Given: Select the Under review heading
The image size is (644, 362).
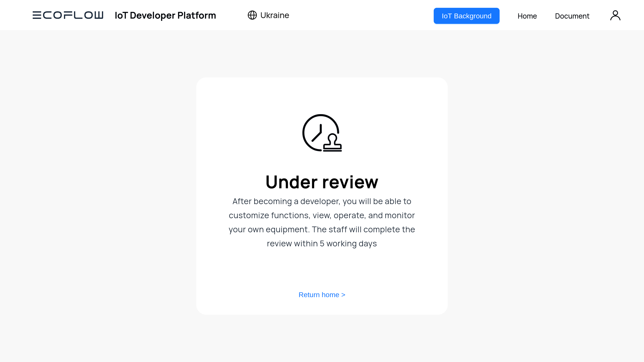Looking at the screenshot, I should point(322,182).
